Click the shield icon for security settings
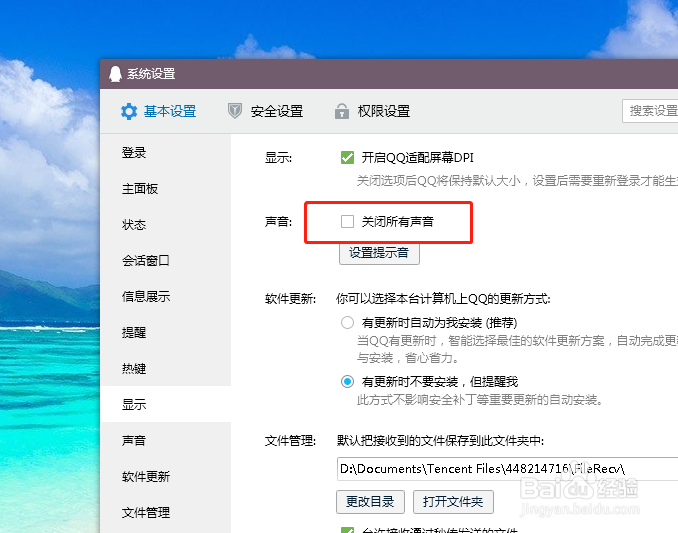The image size is (678, 533). pos(235,111)
